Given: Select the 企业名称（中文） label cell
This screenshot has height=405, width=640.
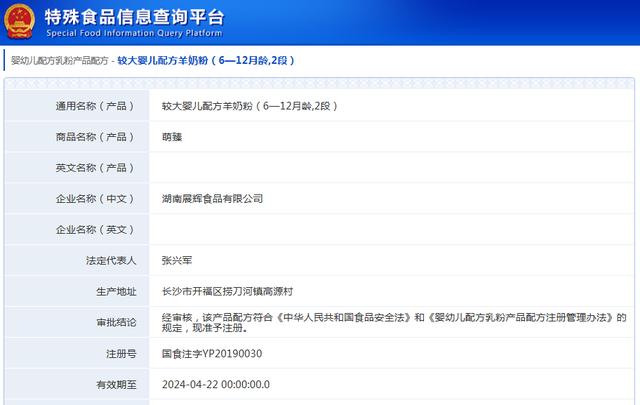Looking at the screenshot, I should pyautogui.click(x=77, y=199).
